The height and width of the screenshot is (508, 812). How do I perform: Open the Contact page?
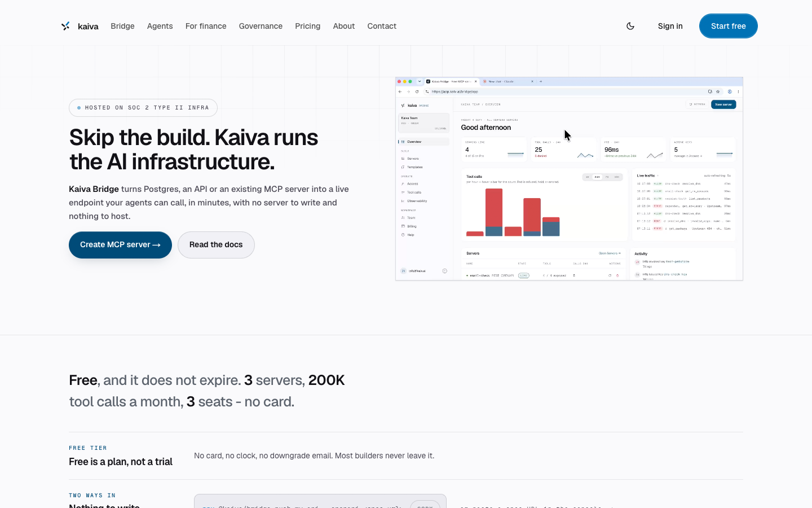[x=382, y=26]
